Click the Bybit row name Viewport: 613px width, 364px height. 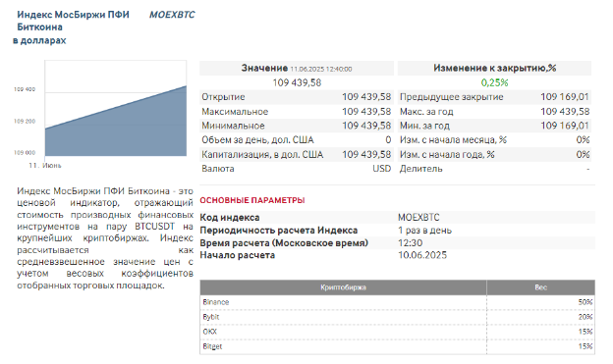(x=210, y=317)
